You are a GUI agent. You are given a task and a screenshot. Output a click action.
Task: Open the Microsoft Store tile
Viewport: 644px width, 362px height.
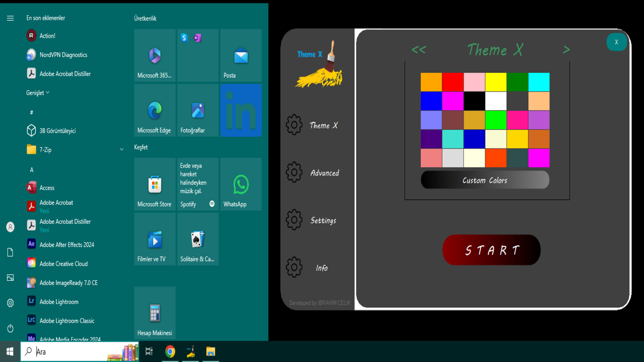point(155,184)
